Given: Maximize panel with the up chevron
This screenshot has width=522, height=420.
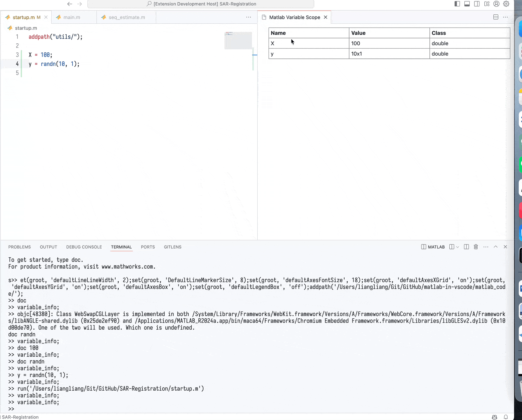Looking at the screenshot, I should [496, 247].
